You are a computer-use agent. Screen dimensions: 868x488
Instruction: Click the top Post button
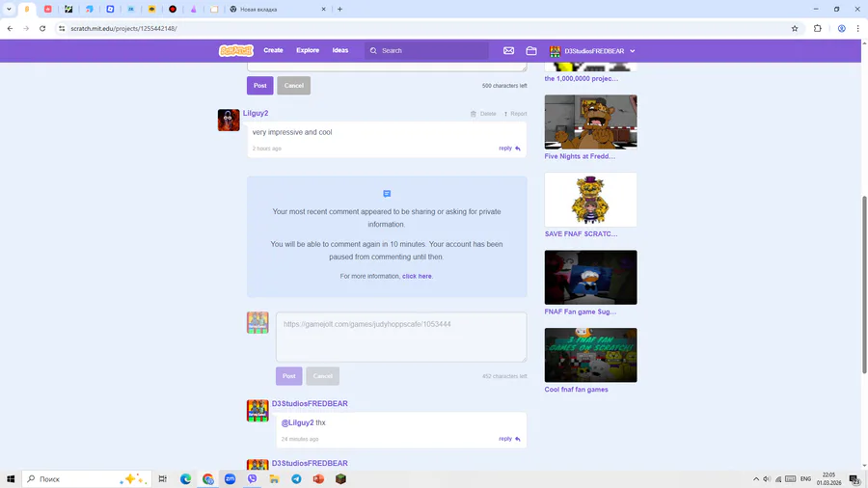(260, 85)
